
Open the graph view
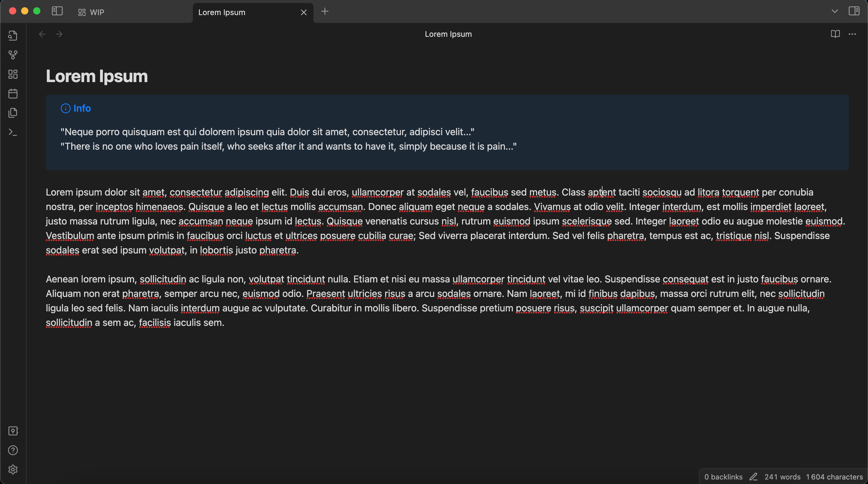coord(13,55)
